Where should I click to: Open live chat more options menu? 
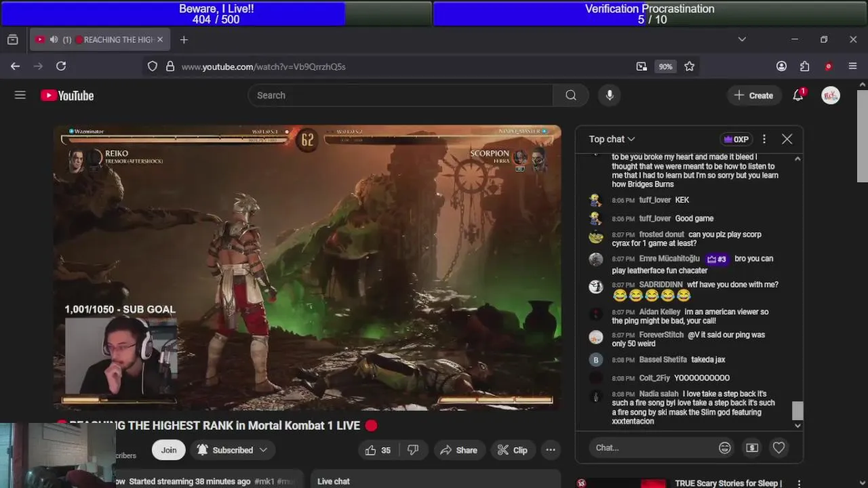tap(764, 139)
